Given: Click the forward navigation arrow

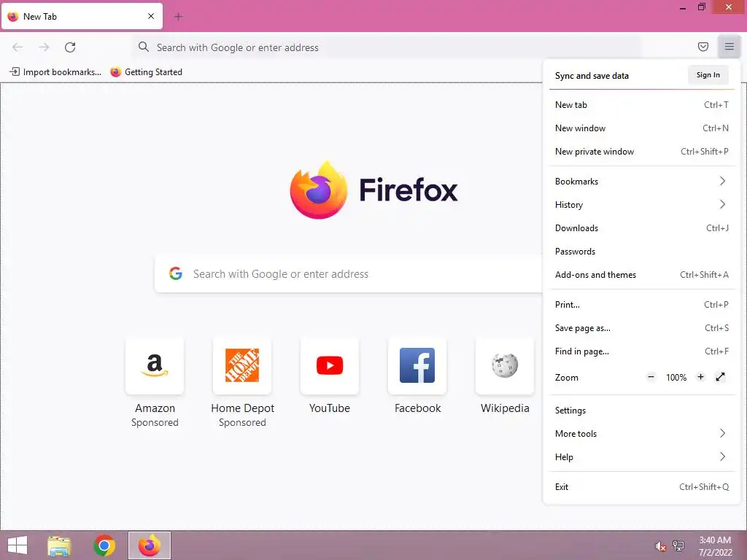Looking at the screenshot, I should coord(44,47).
